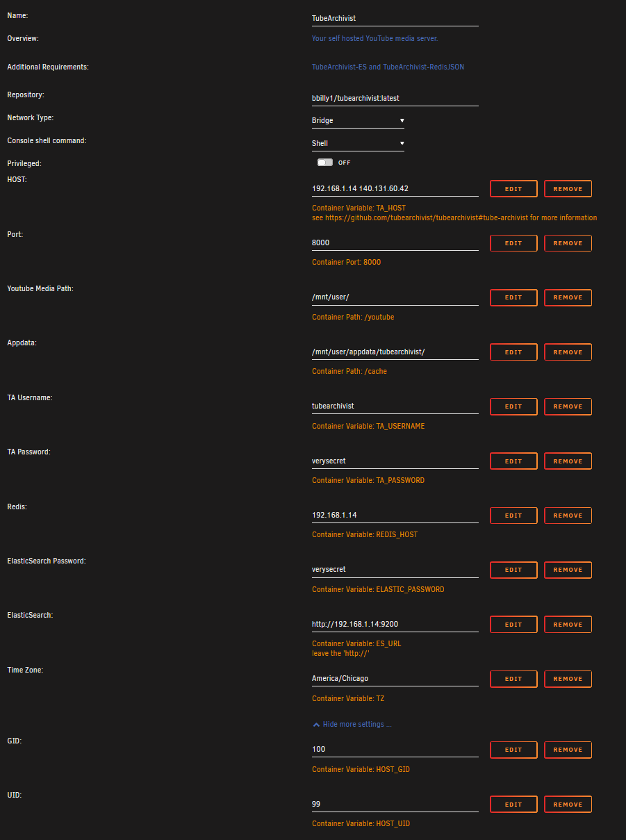Remove the Redis variable
The width and height of the screenshot is (626, 840).
click(568, 516)
